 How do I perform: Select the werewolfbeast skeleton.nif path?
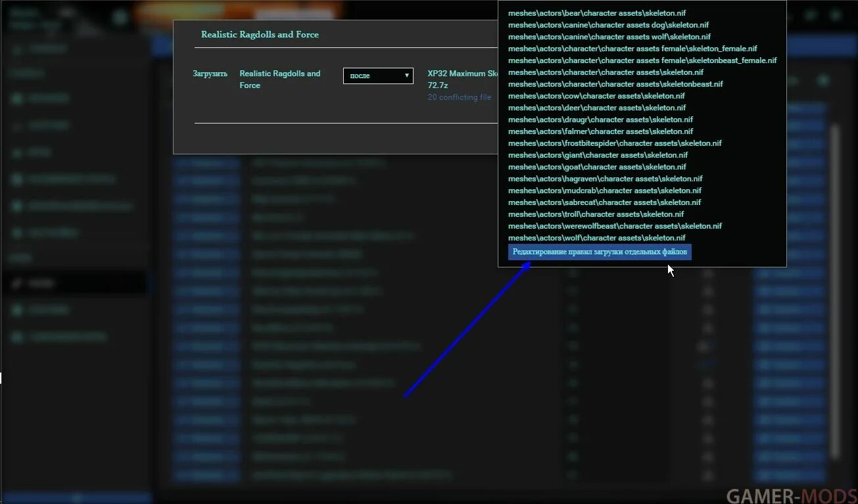point(615,226)
